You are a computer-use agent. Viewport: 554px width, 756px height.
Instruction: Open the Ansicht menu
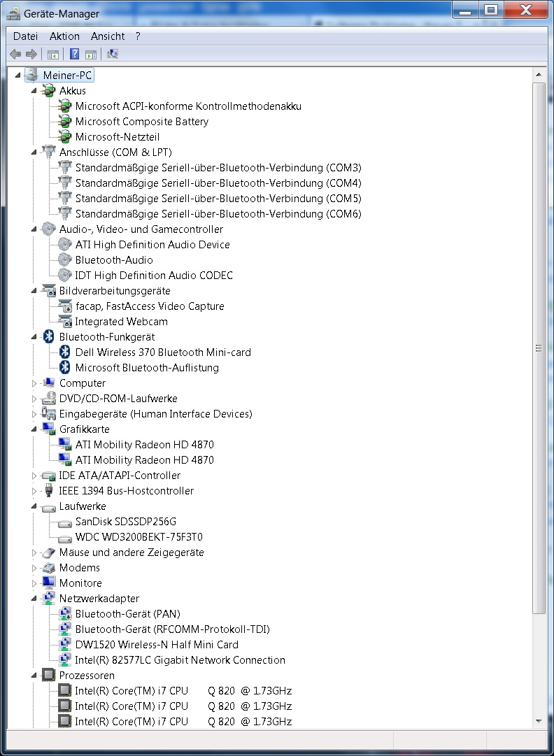(108, 36)
